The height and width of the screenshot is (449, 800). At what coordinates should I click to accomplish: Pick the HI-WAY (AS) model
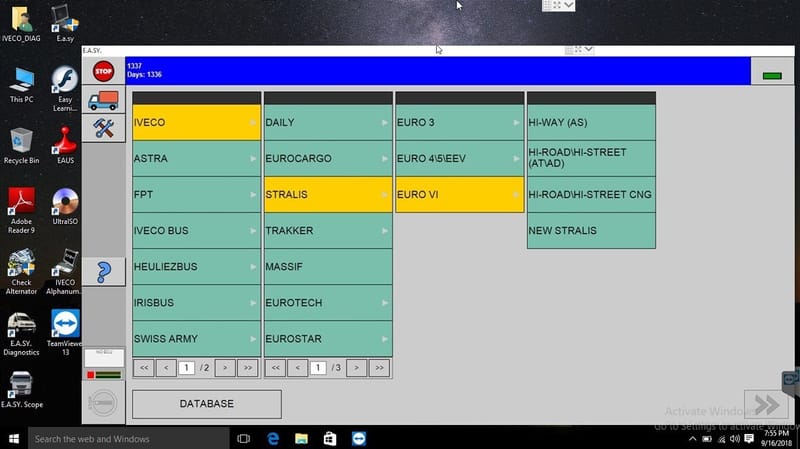pyautogui.click(x=591, y=122)
